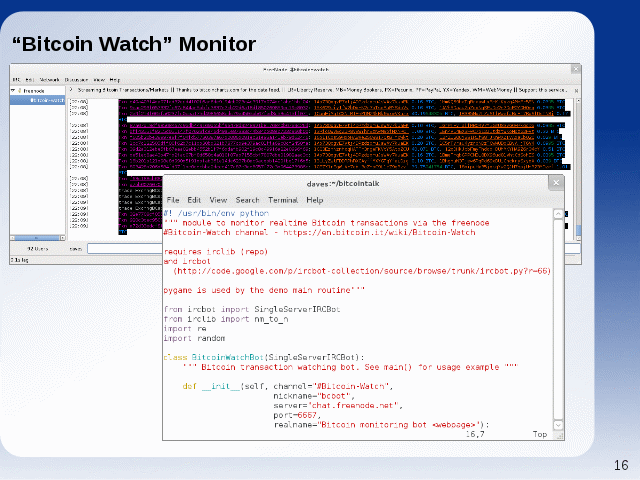Click the en.bitcoin.it/wiki/Bitcoin-Watch URL in the terminal
The image size is (640, 480).
point(379,232)
